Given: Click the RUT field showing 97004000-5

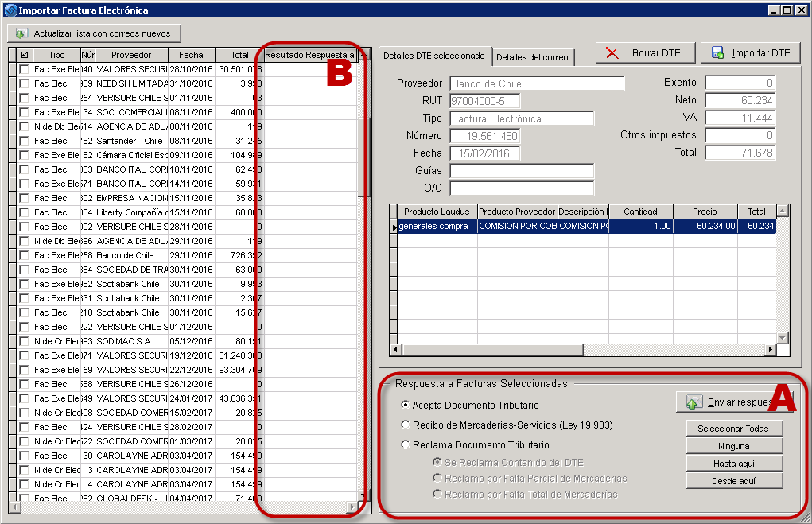Looking at the screenshot, I should click(484, 101).
